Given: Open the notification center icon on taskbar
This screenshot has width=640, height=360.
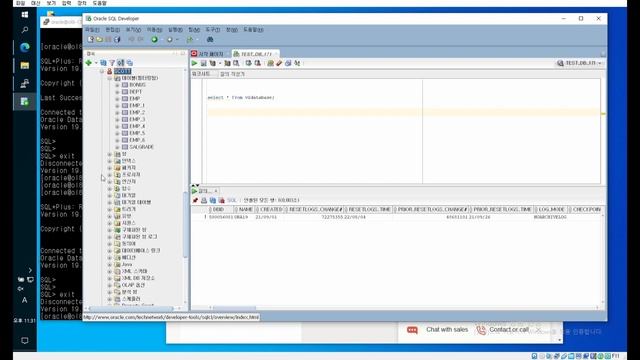Looking at the screenshot, I should tap(24, 340).
